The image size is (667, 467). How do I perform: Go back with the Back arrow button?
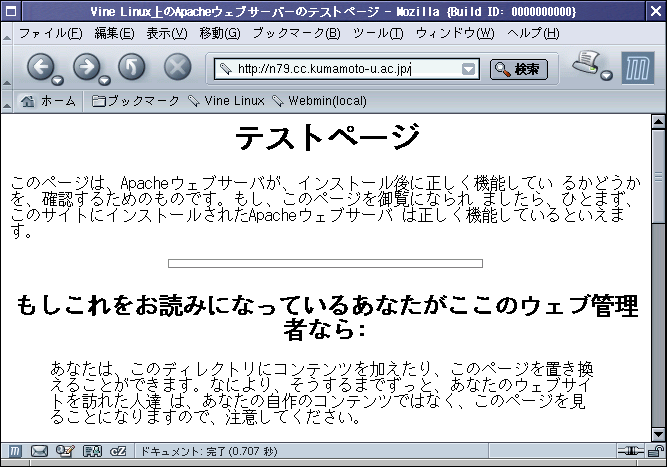40,67
